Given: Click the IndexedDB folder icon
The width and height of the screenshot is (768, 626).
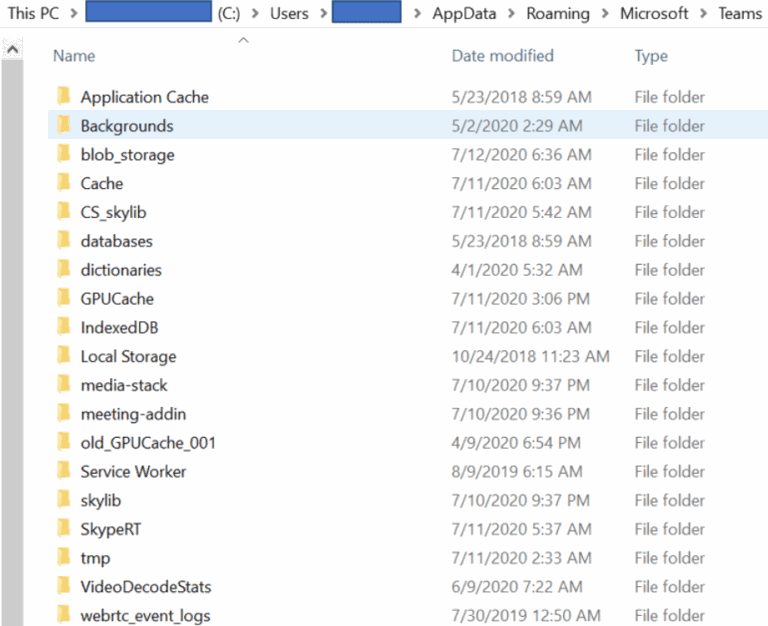Looking at the screenshot, I should tap(64, 327).
